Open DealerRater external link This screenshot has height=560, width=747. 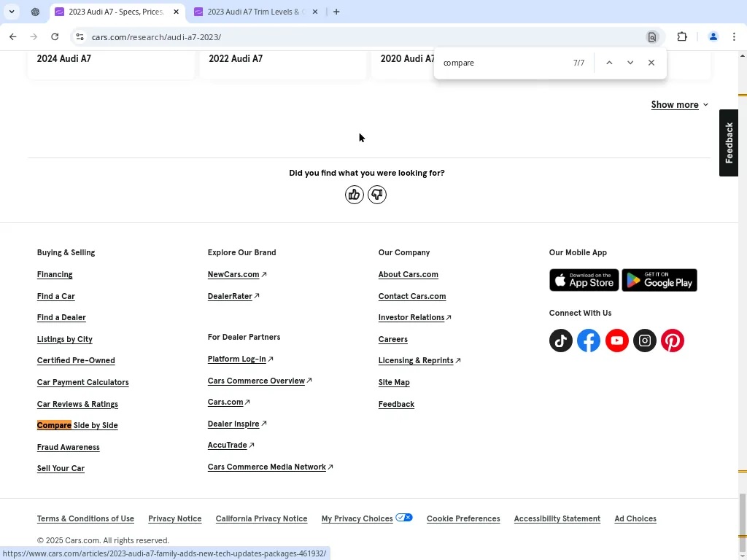[233, 296]
